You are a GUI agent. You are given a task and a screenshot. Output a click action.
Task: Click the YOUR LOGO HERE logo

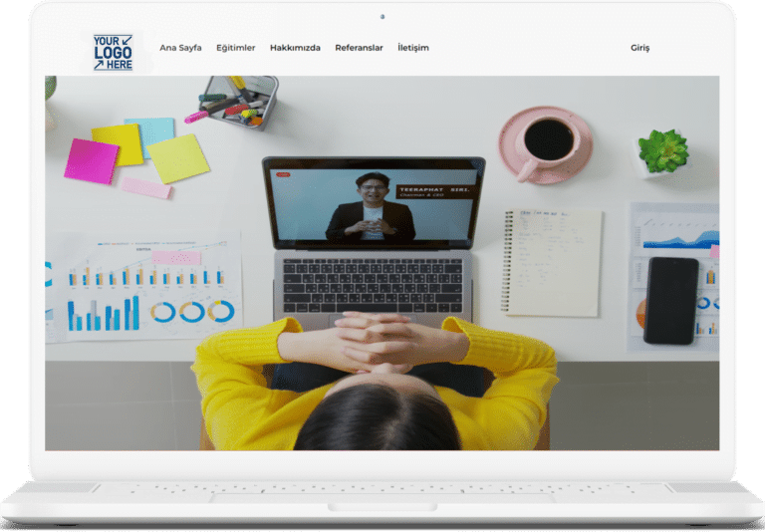click(113, 52)
